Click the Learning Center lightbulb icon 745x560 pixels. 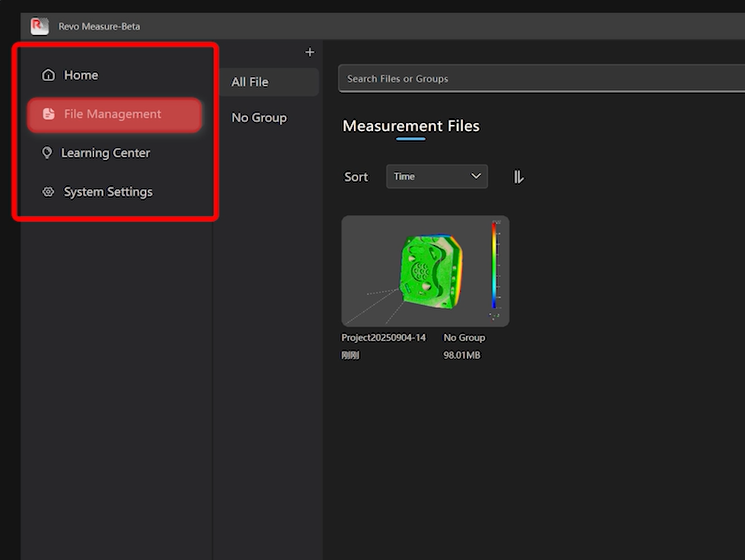(x=47, y=153)
